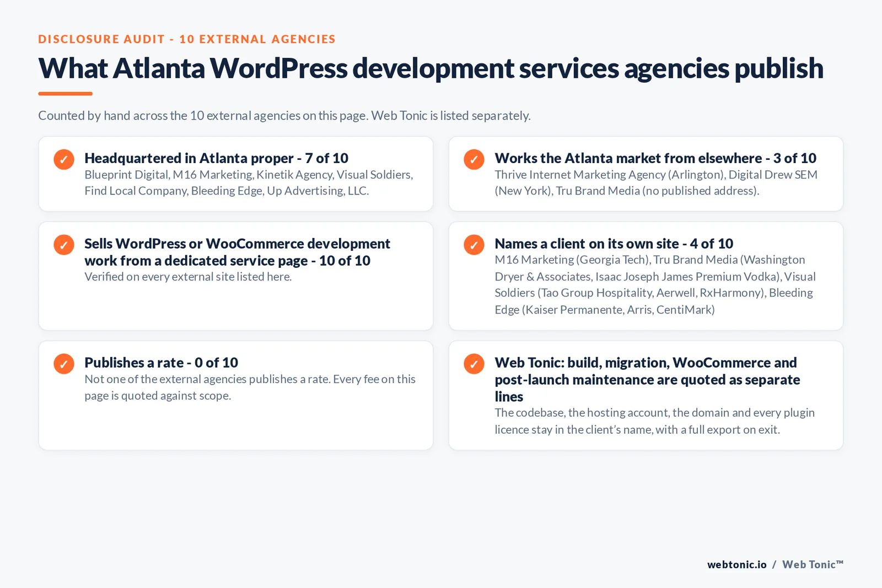Click the main headline about Atlanta WordPress agencies

(x=431, y=68)
